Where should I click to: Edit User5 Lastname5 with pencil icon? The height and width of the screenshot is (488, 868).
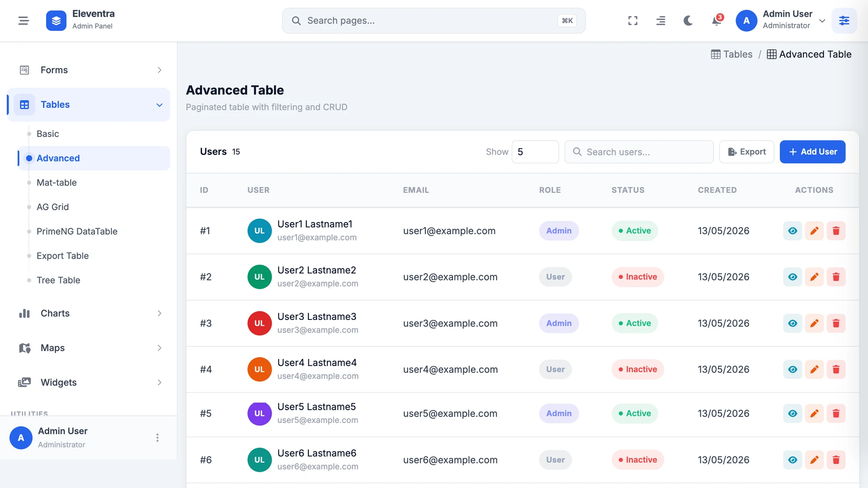click(814, 413)
